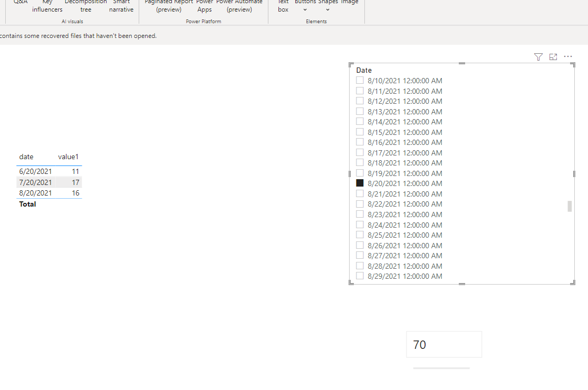Click the 8/28/2021 12:00:00 AM label
Viewport: 588px width, 390px height.
(404, 266)
